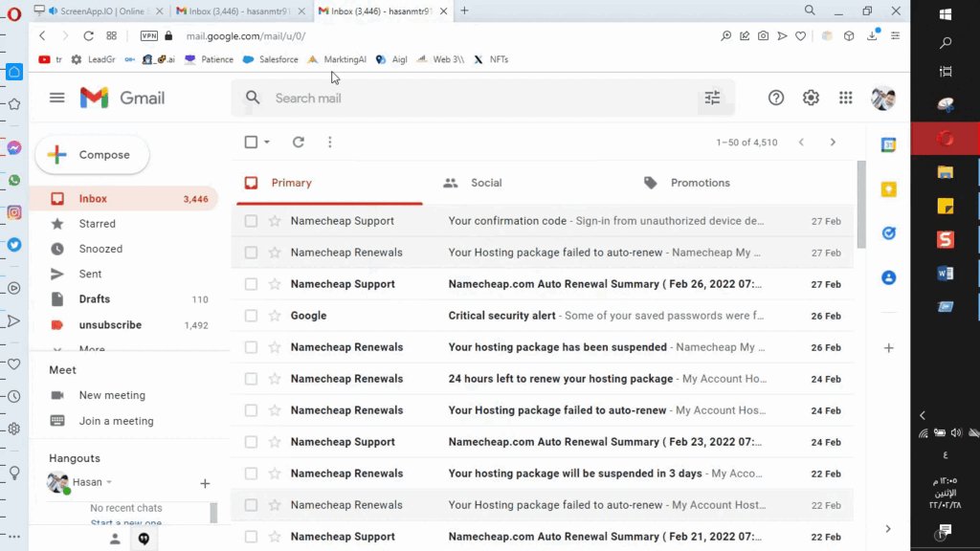The height and width of the screenshot is (551, 980).
Task: Open Gmail settings gear
Action: (x=811, y=98)
